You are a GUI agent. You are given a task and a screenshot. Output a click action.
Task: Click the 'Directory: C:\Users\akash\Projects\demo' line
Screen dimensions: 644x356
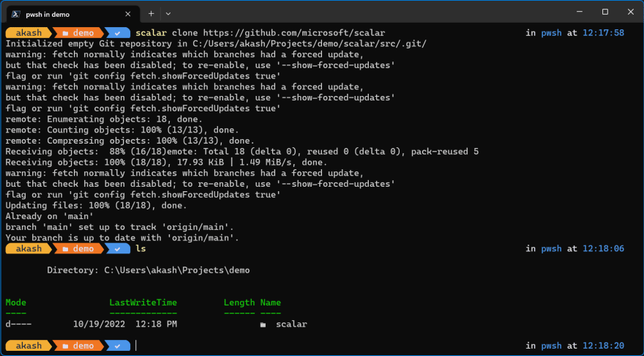click(x=149, y=270)
